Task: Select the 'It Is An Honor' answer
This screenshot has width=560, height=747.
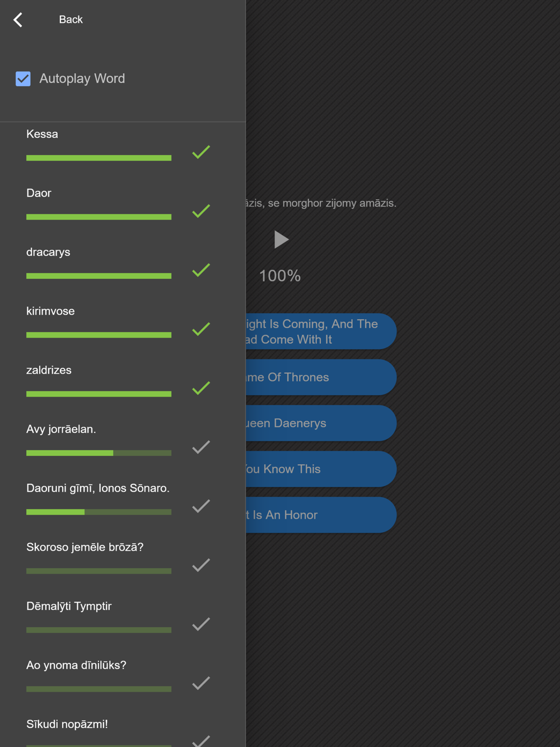Action: pos(321,515)
